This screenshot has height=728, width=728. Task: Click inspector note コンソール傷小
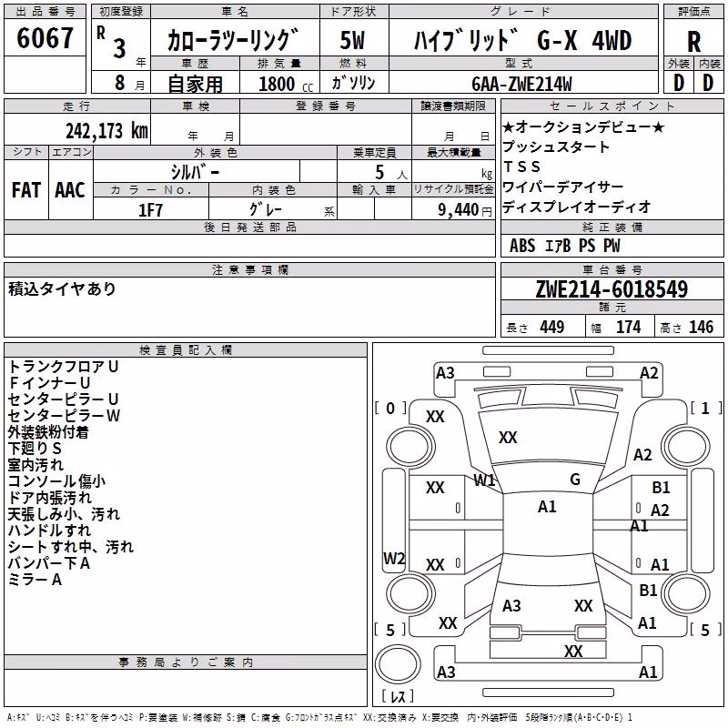pyautogui.click(x=56, y=481)
